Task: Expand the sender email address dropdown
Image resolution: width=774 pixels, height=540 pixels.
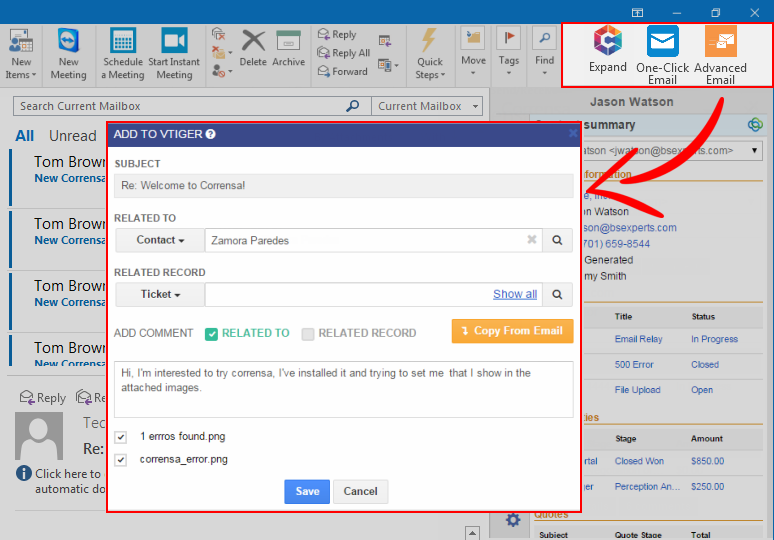Action: coord(754,150)
